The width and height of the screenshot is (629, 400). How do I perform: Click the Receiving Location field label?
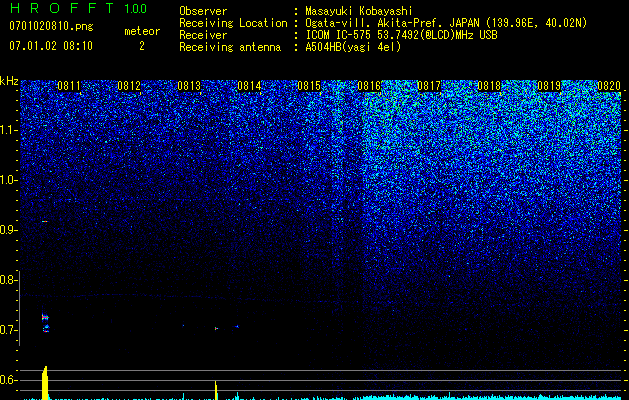tap(233, 23)
